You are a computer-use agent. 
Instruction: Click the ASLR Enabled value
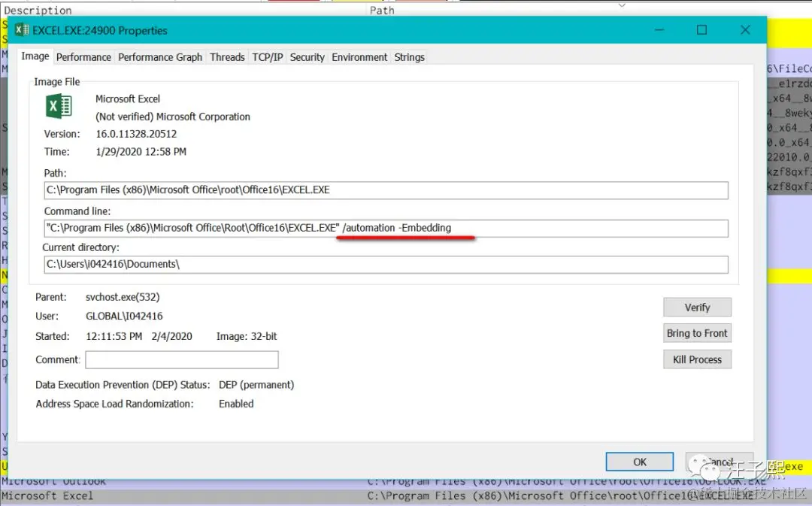236,404
